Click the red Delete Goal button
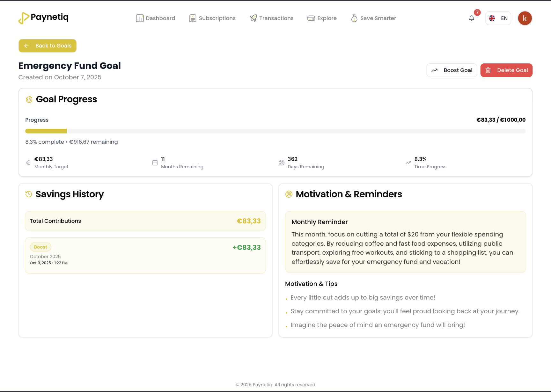This screenshot has width=551, height=392. tap(506, 70)
